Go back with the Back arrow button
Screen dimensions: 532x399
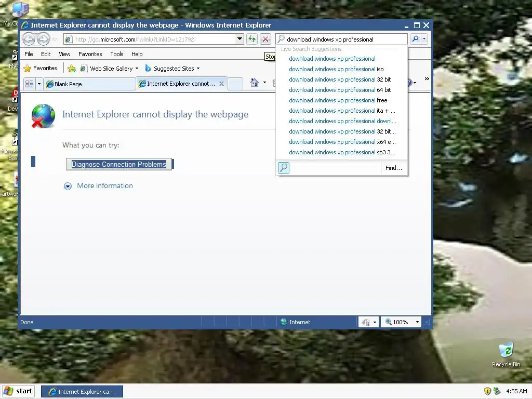click(x=29, y=39)
